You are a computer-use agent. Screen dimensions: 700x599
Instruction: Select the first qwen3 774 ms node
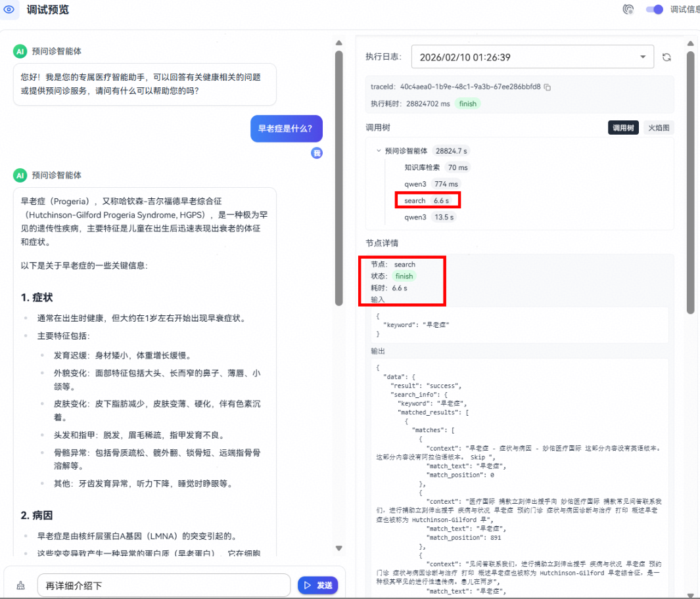[x=415, y=184]
